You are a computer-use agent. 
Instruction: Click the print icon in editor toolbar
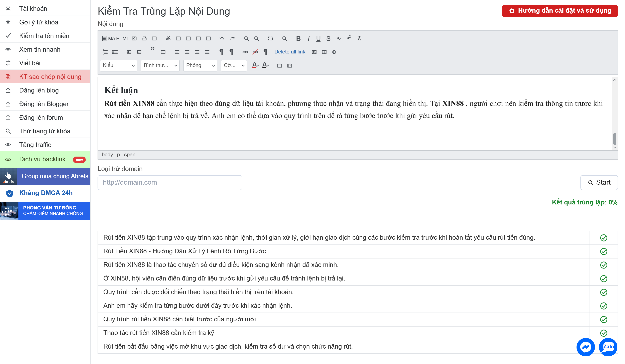tap(144, 38)
